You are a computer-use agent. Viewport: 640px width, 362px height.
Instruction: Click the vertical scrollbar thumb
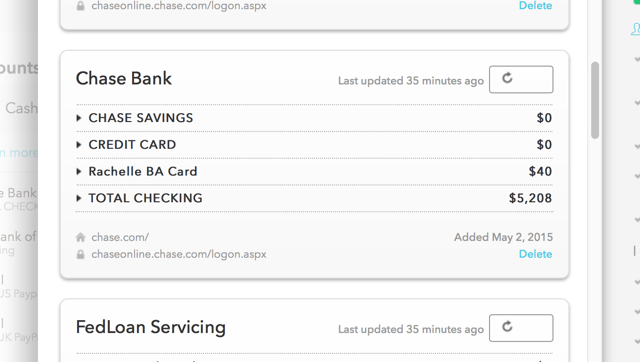(595, 100)
